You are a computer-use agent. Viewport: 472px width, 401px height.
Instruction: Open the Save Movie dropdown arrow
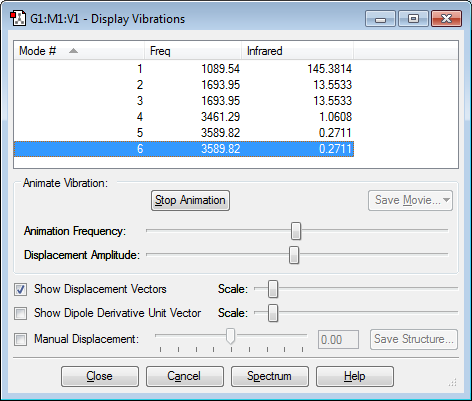[446, 200]
